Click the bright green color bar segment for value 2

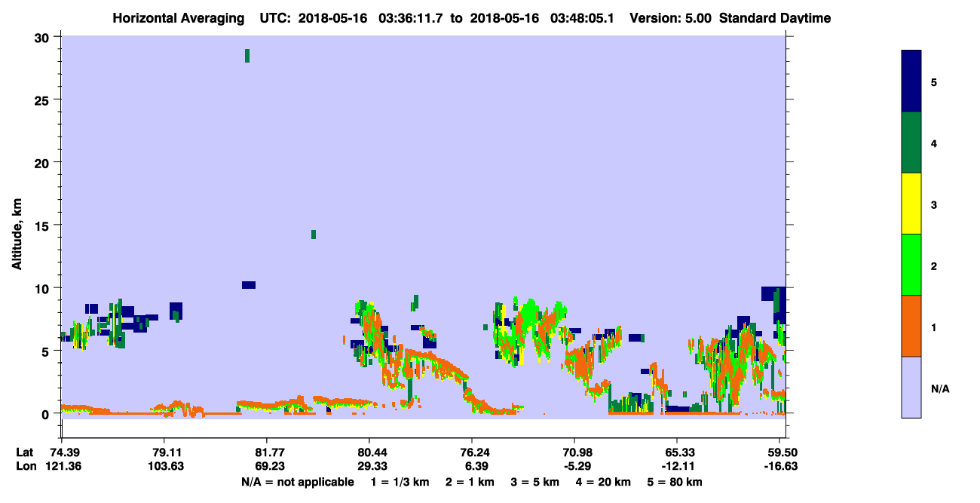tap(911, 265)
